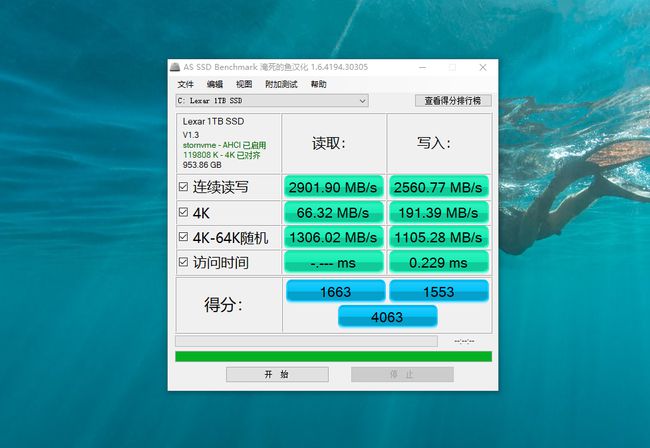
Task: Click sequential read value 2901.90 MB/s
Action: coord(333,187)
